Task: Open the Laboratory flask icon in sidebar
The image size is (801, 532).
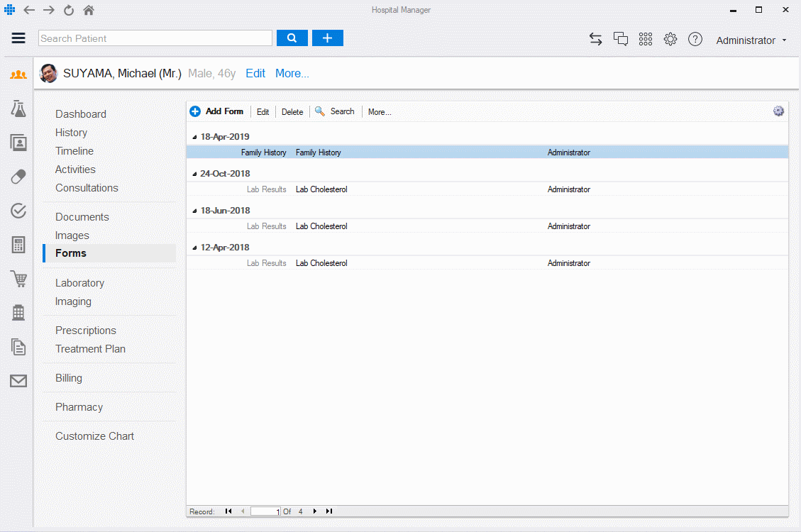Action: coord(18,109)
